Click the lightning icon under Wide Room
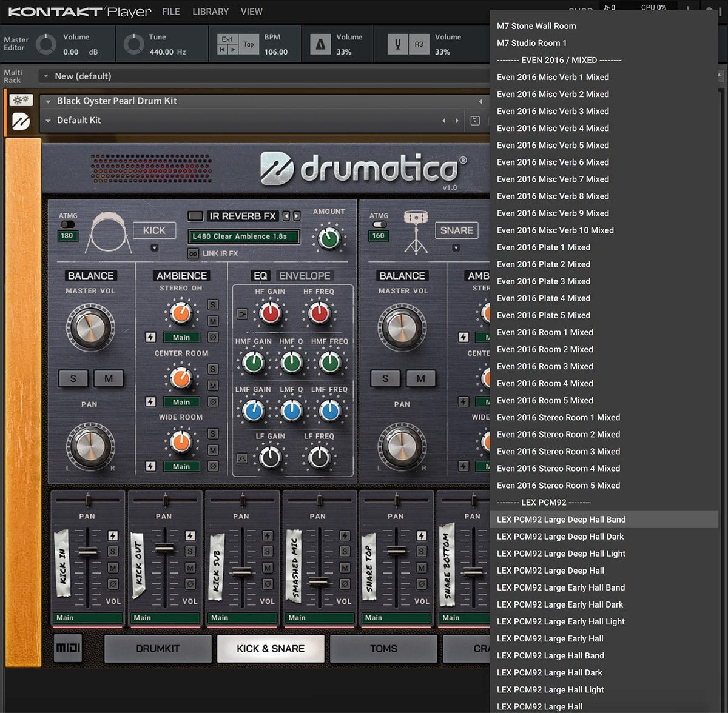Image resolution: width=728 pixels, height=713 pixels. point(150,466)
